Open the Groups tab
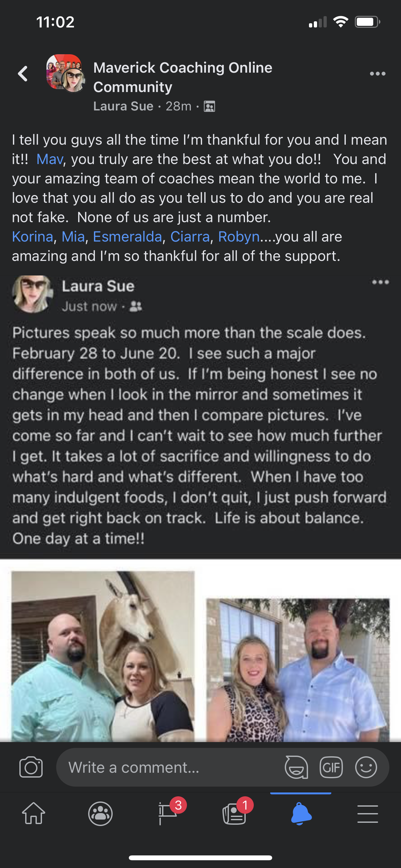Viewport: 401px width, 868px height. tap(100, 813)
